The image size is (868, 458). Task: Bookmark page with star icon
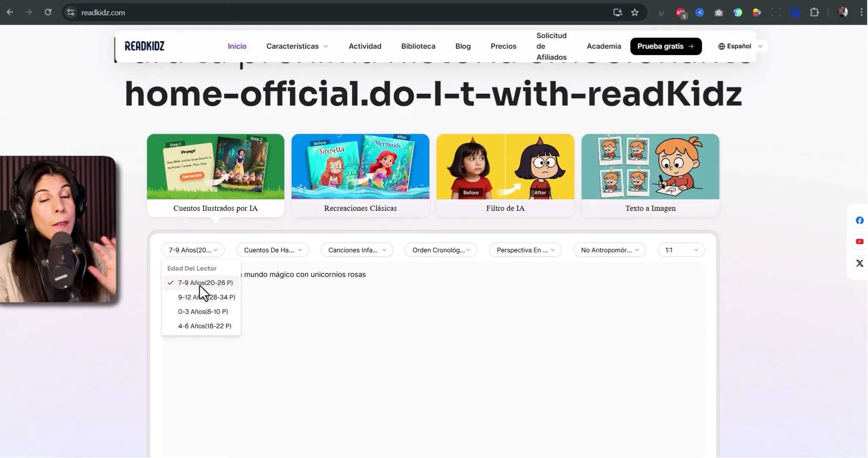coord(634,12)
